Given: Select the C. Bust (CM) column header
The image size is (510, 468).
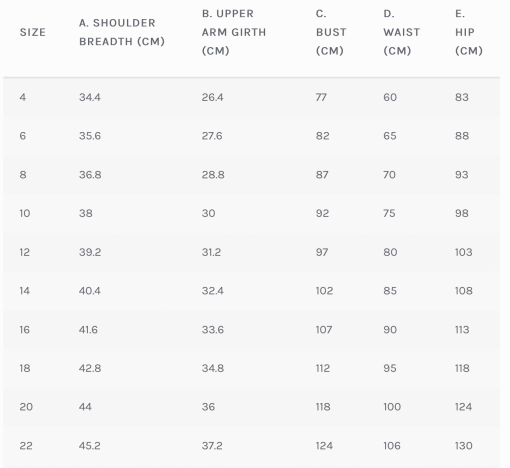Looking at the screenshot, I should point(331,32).
